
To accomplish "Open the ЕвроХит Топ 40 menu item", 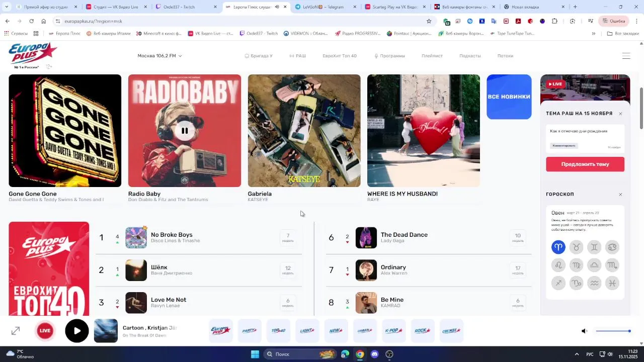I will click(x=340, y=56).
